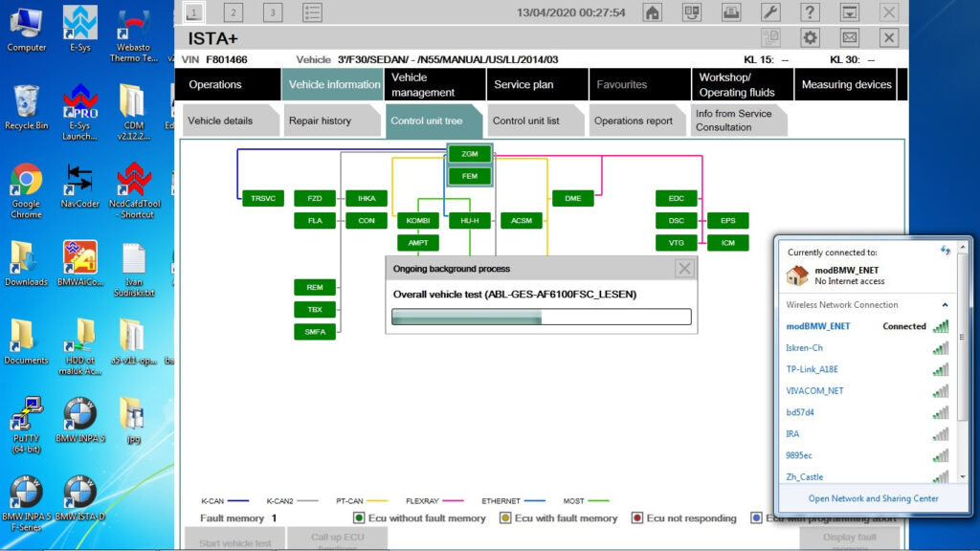Choose the TP-Link_A18E wireless network
This screenshot has height=551, width=980.
point(867,369)
